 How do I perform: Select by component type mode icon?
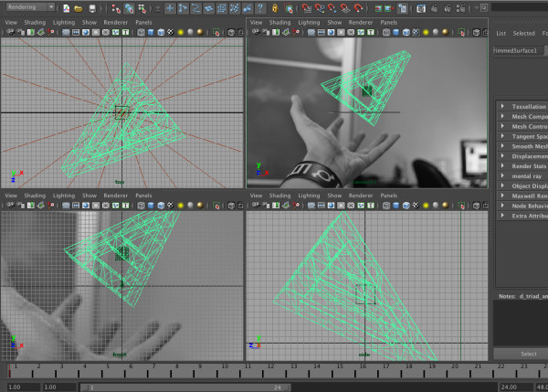[142, 8]
